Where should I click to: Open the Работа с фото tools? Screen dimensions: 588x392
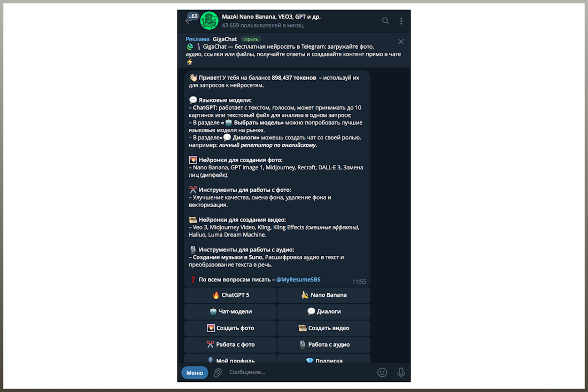pyautogui.click(x=230, y=344)
